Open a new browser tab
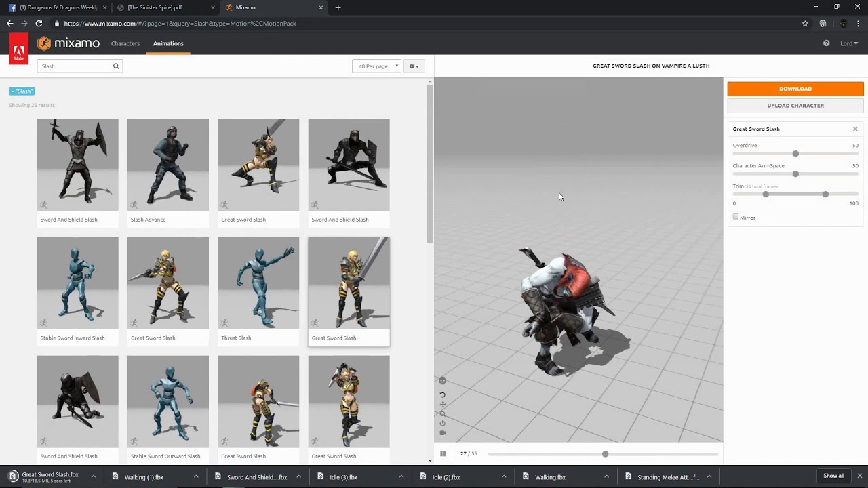Screen dimensions: 868x488 (338, 7)
